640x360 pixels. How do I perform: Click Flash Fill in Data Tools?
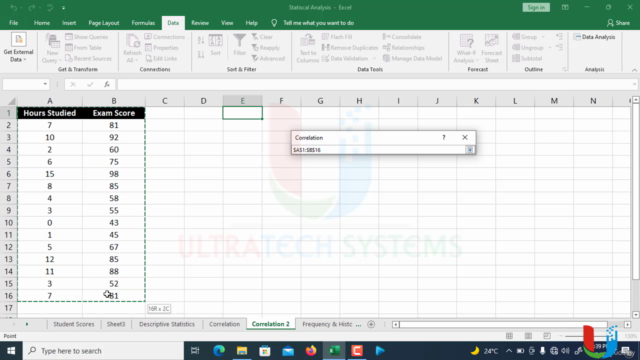337,37
